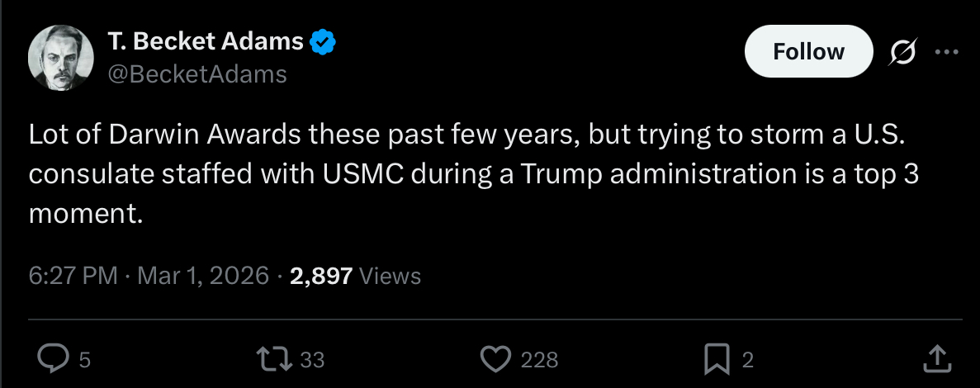Click the Grok slashed-circle icon

[x=903, y=52]
